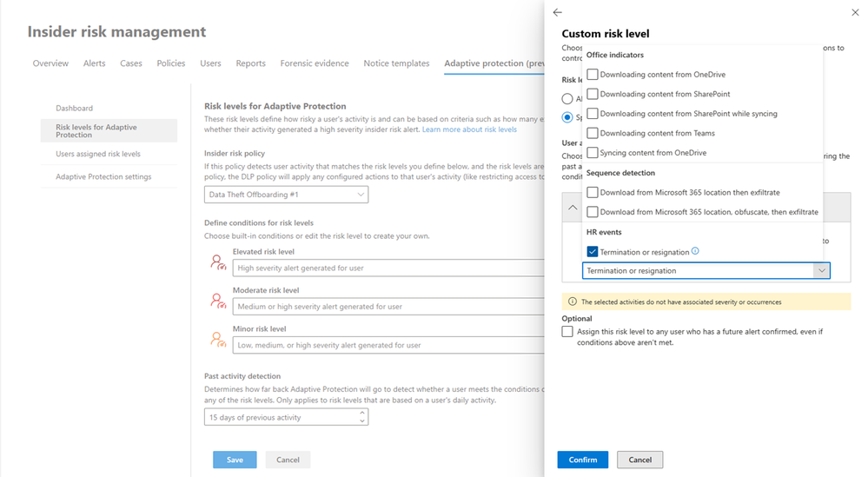
Task: Click the Minor risk level user icon
Action: [218, 339]
